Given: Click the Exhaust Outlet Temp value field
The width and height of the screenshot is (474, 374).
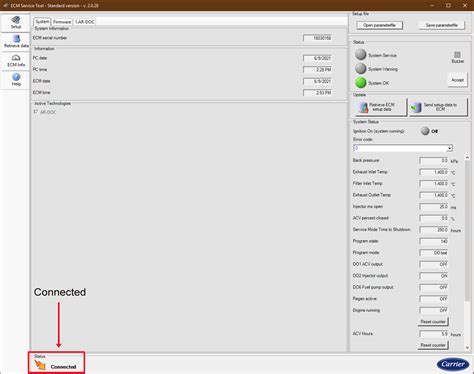Looking at the screenshot, I should coord(434,195).
